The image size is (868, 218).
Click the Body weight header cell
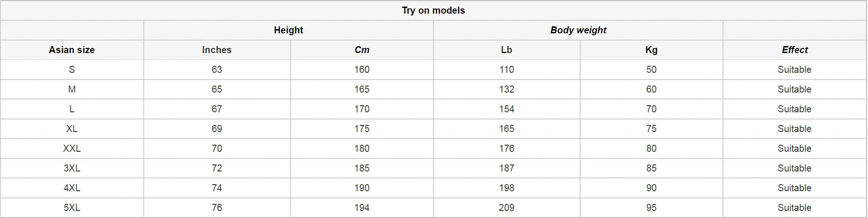click(578, 30)
